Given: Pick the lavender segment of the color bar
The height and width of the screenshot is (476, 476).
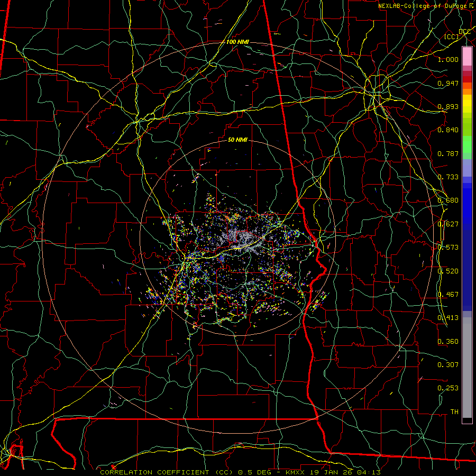Looking at the screenshot, I should [x=467, y=168].
